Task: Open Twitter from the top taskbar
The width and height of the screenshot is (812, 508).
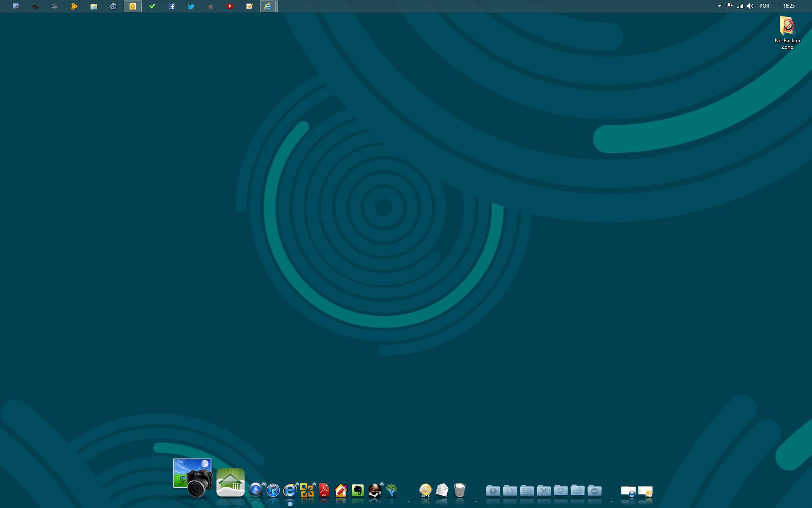Action: point(191,6)
